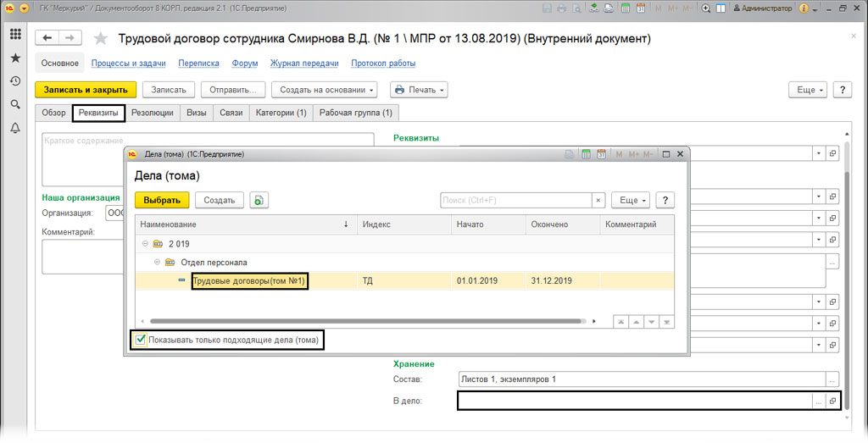The image size is (868, 443).
Task: Switch to the 'Резолюции' tab
Action: (153, 113)
